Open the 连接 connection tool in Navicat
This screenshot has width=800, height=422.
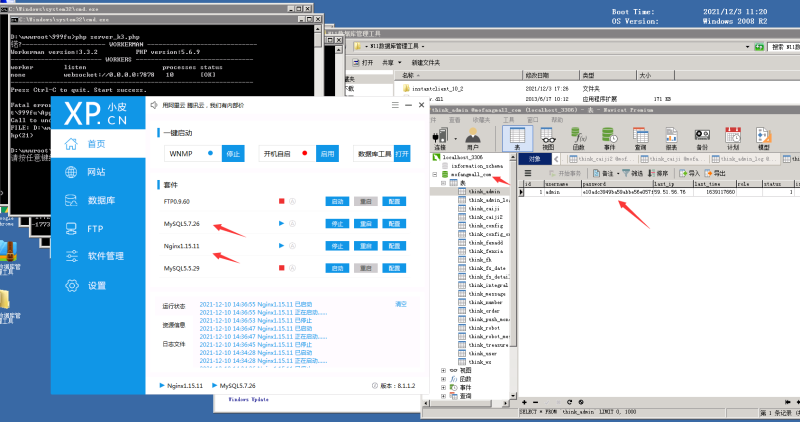[439, 139]
